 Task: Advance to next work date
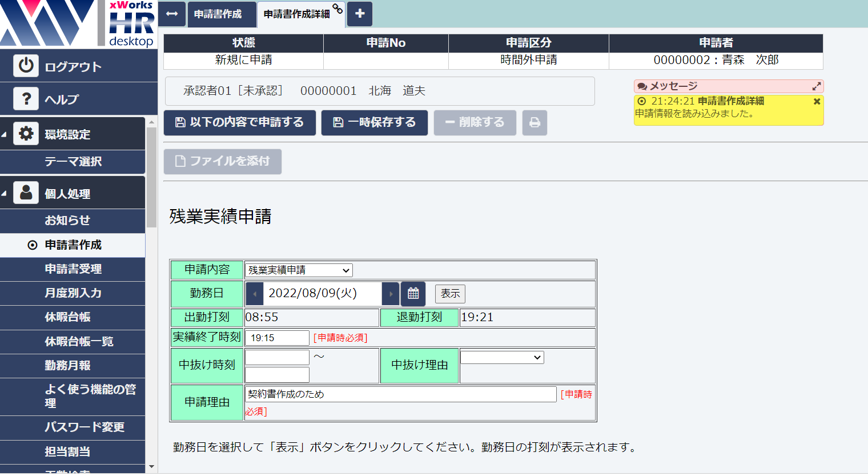click(x=391, y=294)
